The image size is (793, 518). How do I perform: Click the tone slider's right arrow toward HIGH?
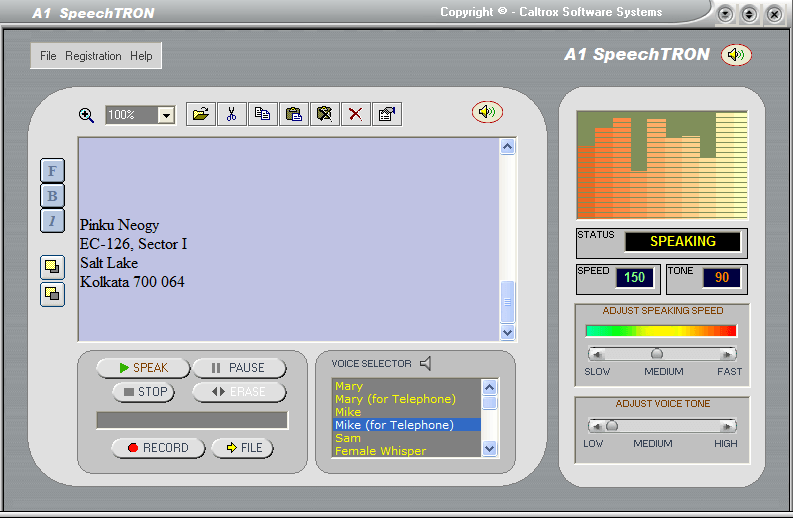point(727,426)
